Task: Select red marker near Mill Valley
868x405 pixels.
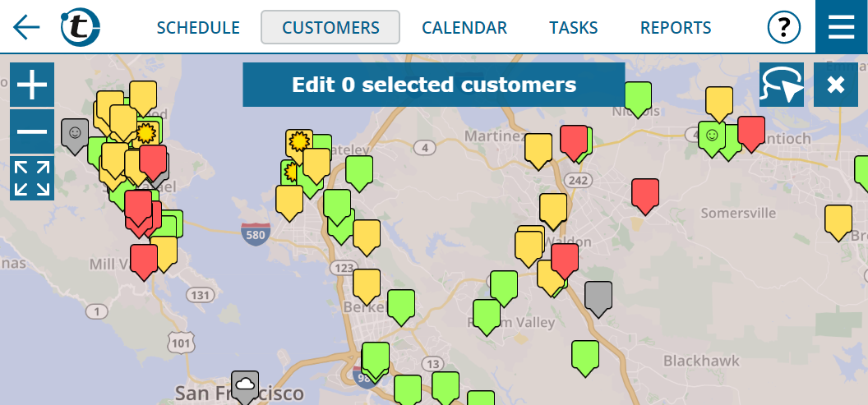Action: click(144, 261)
